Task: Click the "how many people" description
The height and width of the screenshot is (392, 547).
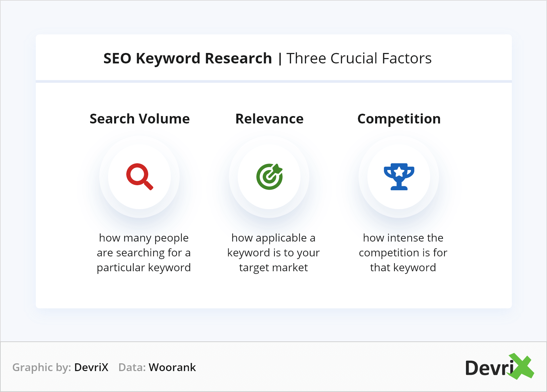Action: 144,238
